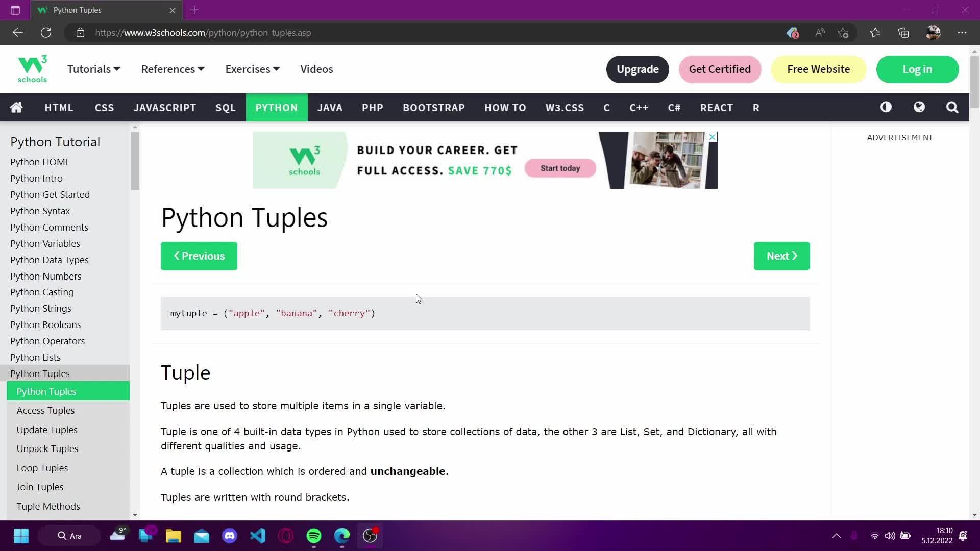Click sidebar scroll-down arrow
The height and width of the screenshot is (551, 980).
[135, 515]
